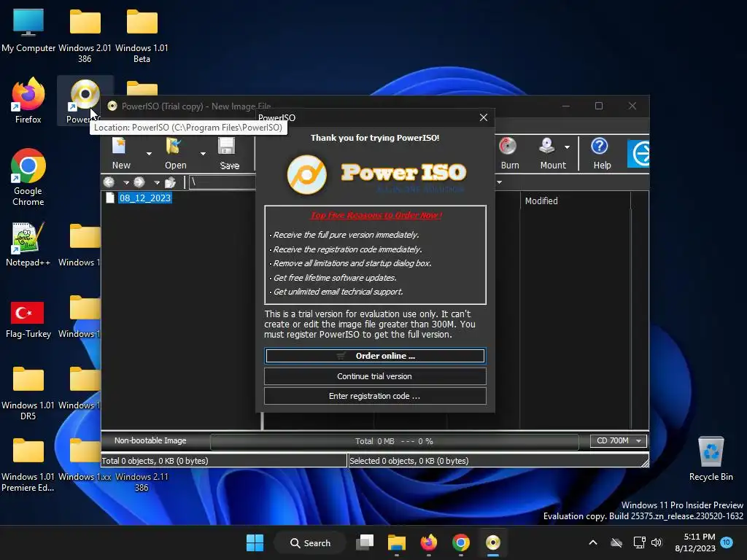Open the New button dropdown arrow

pos(149,153)
